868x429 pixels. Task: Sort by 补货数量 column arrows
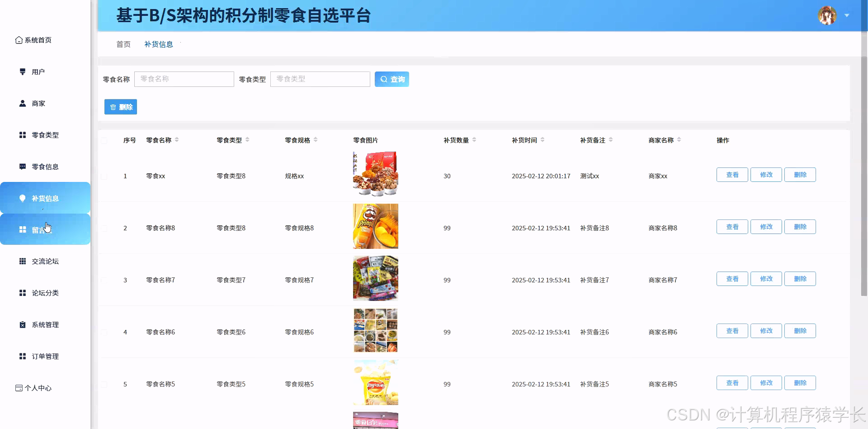pyautogui.click(x=474, y=140)
